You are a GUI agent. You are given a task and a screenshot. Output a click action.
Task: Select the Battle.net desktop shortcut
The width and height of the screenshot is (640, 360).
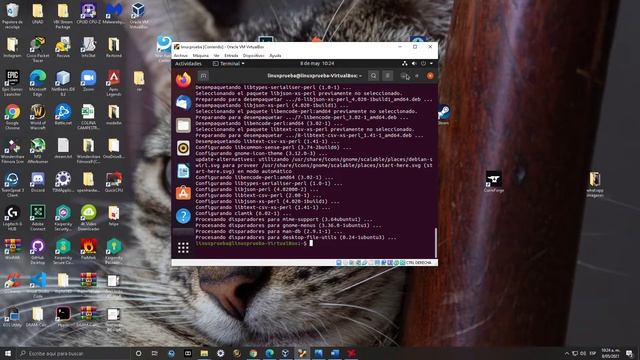click(63, 115)
